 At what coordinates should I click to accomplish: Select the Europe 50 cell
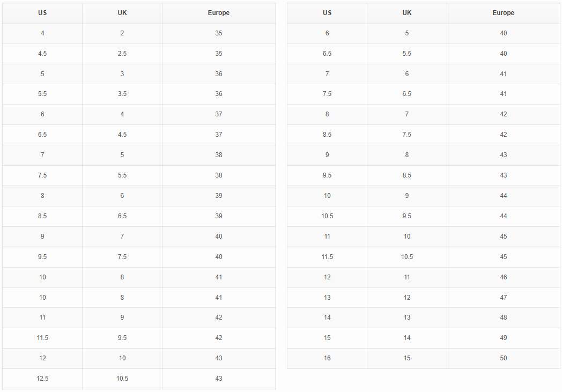tap(504, 358)
